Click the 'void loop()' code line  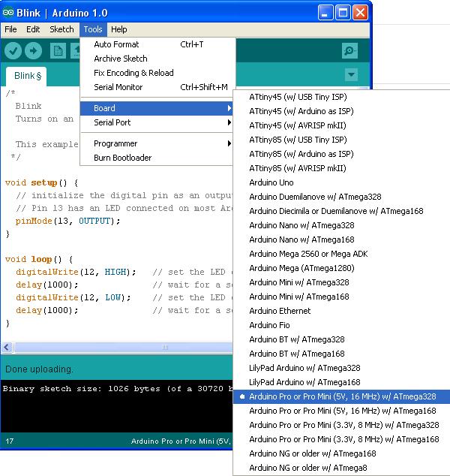39,259
